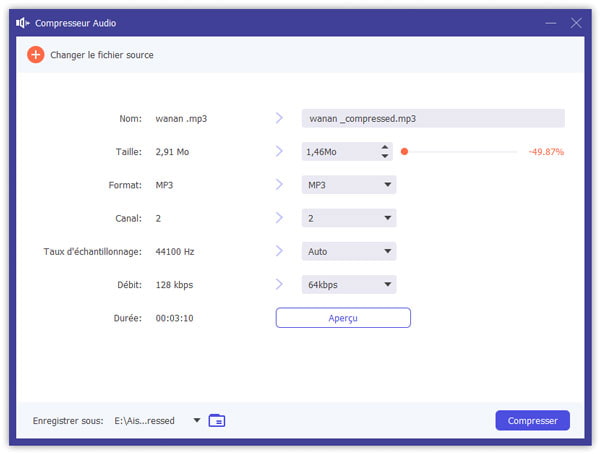Open the output folder browse icon
The width and height of the screenshot is (600, 454).
point(217,420)
